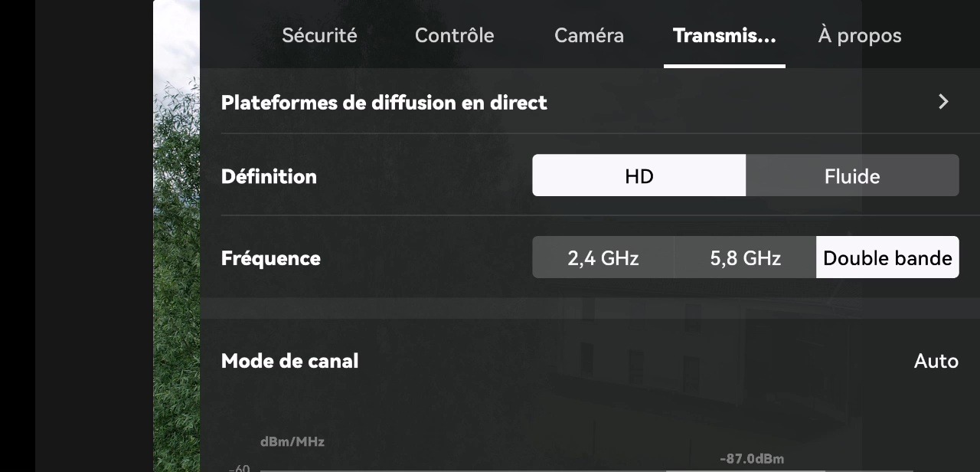The image size is (980, 472).
Task: Select the 5,8 GHz frequency
Action: pyautogui.click(x=745, y=257)
